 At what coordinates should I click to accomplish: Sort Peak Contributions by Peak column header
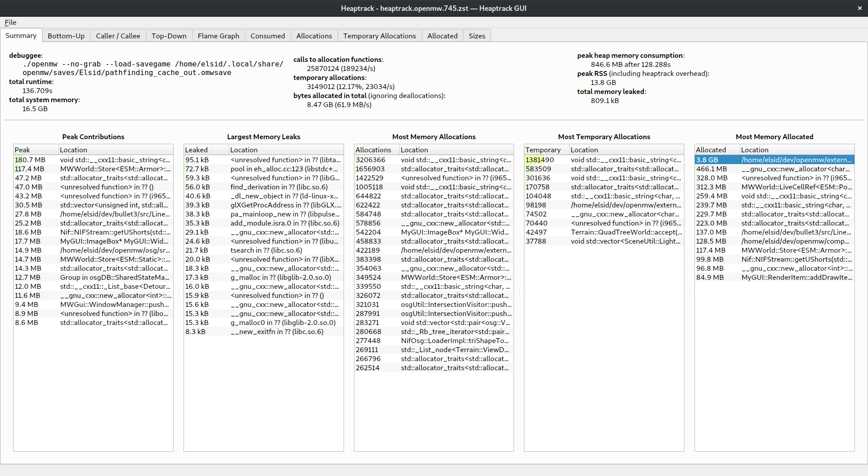tap(36, 150)
